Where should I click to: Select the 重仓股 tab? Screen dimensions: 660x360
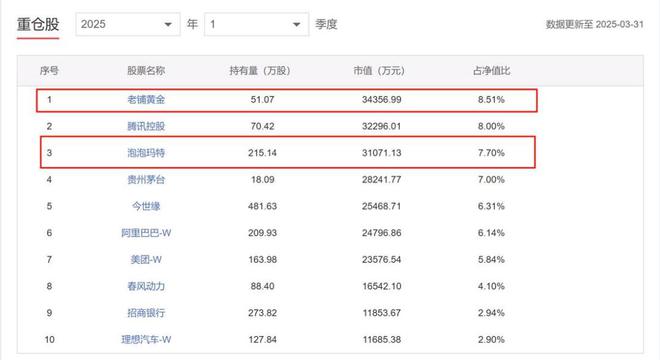click(38, 24)
